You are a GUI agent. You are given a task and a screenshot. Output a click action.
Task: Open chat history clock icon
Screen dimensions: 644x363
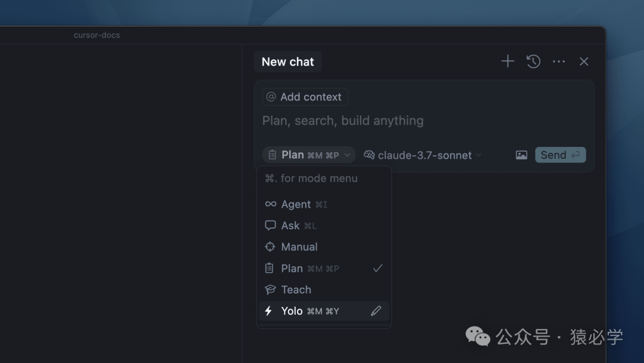[533, 61]
